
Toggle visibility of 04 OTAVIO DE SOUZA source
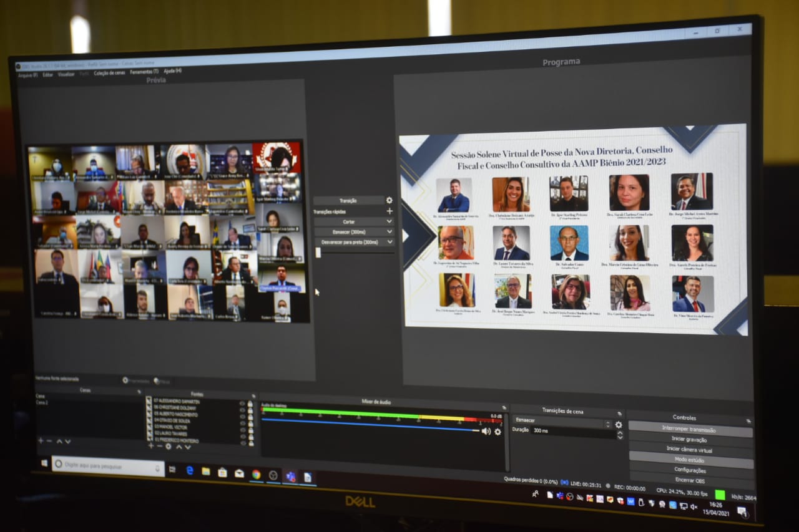[242, 422]
